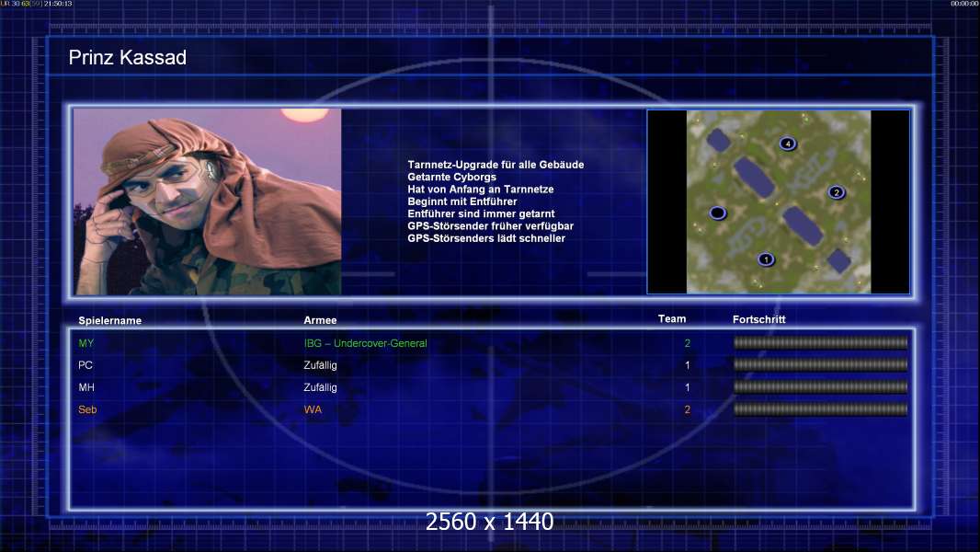Viewport: 980px width, 552px height.
Task: Click the Fortschritt column header
Action: [x=758, y=319]
